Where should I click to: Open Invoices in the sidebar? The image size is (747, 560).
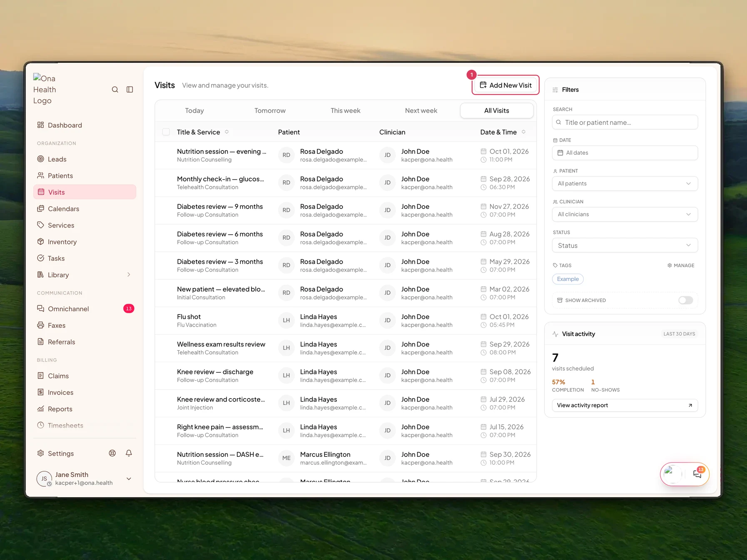(x=85, y=392)
